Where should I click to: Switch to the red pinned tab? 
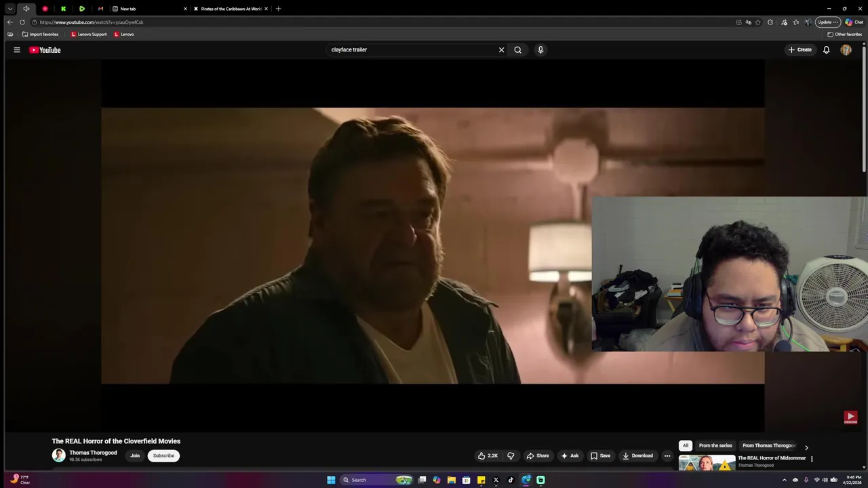point(45,9)
